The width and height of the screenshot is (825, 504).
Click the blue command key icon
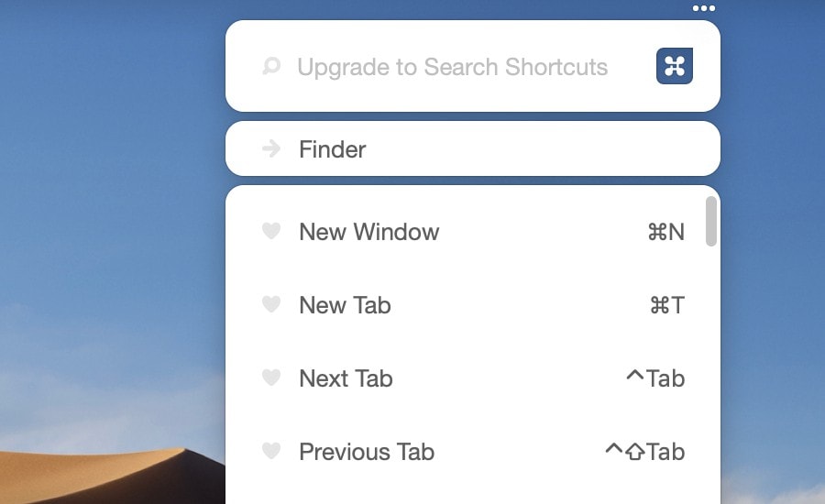674,66
